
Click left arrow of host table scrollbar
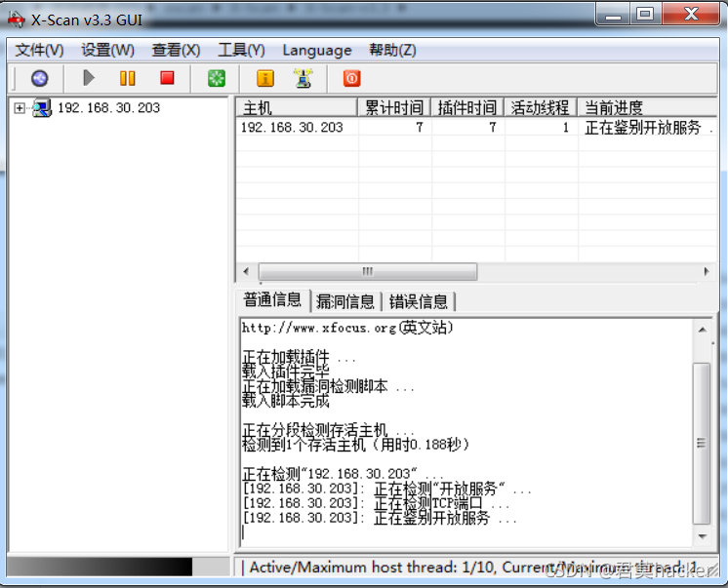coord(246,271)
